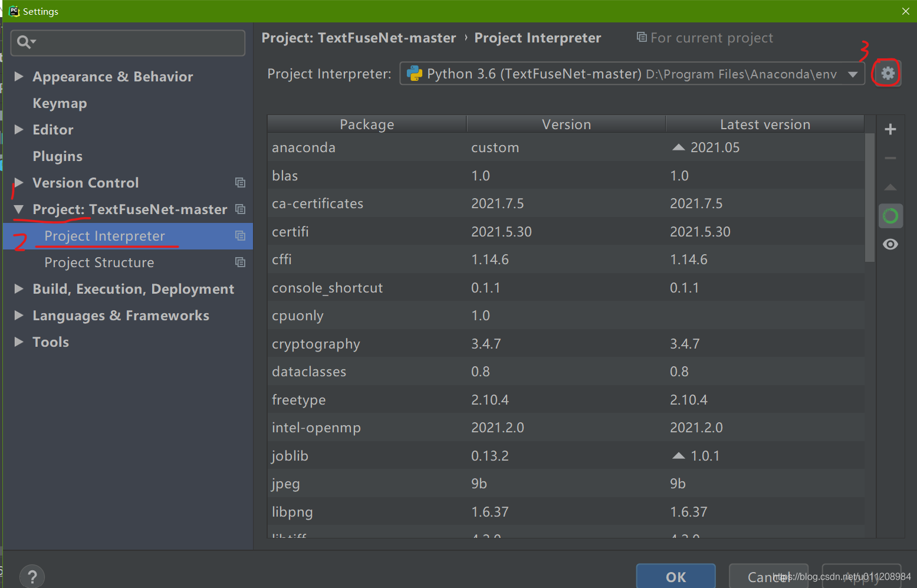
Task: Select the libpng package row
Action: [566, 512]
